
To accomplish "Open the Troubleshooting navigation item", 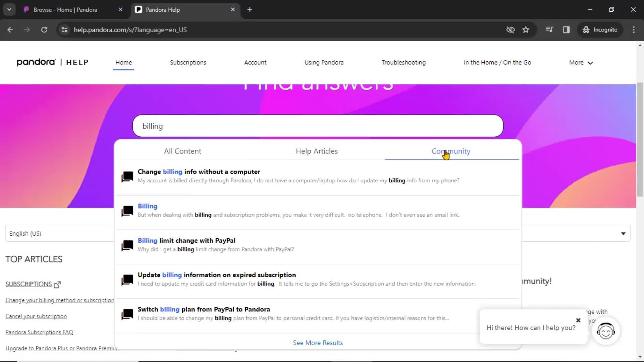I will (404, 62).
